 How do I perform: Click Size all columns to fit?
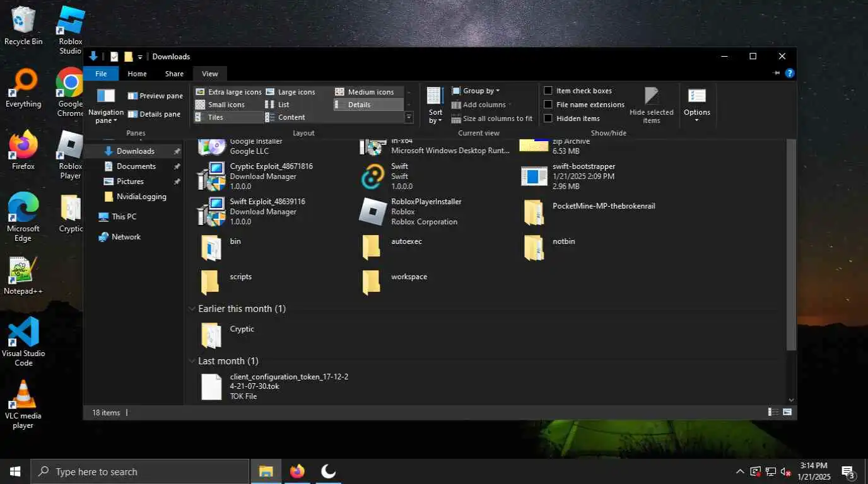[492, 118]
